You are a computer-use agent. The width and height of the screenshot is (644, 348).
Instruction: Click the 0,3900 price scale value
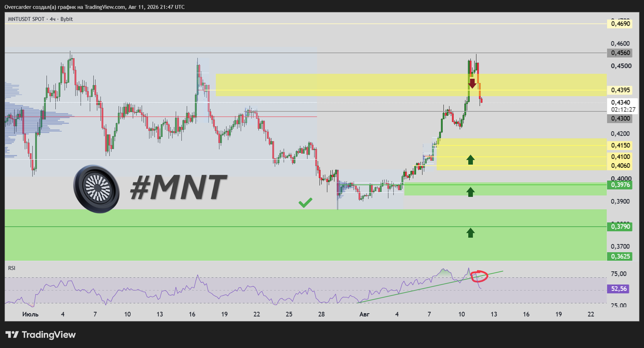(620, 201)
